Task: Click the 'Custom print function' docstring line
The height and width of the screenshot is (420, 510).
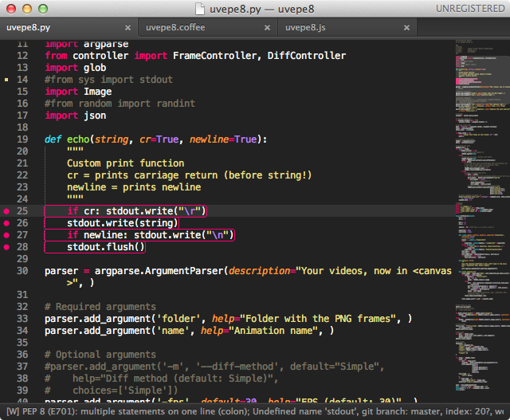Action: tap(126, 163)
